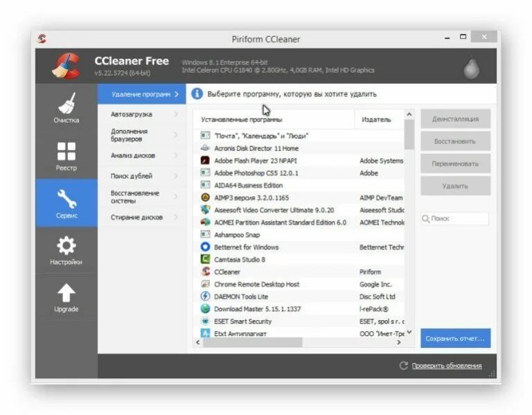This screenshot has width=532, height=415.
Task: Click the Upgrade arrow icon
Action: (x=66, y=293)
